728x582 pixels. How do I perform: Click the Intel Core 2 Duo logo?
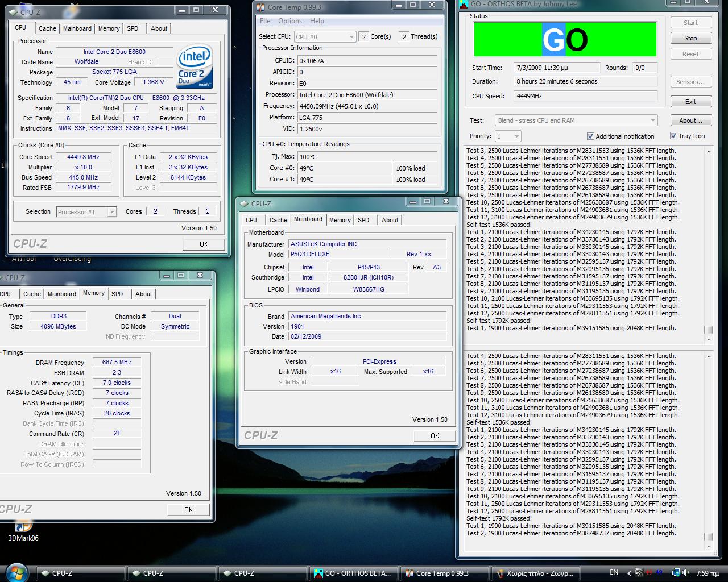click(x=195, y=66)
